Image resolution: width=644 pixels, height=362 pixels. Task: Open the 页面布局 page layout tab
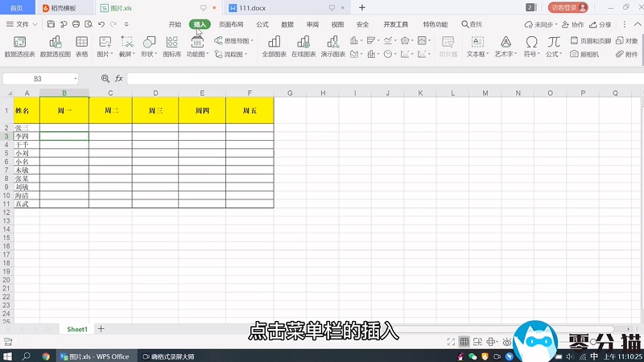click(x=231, y=25)
